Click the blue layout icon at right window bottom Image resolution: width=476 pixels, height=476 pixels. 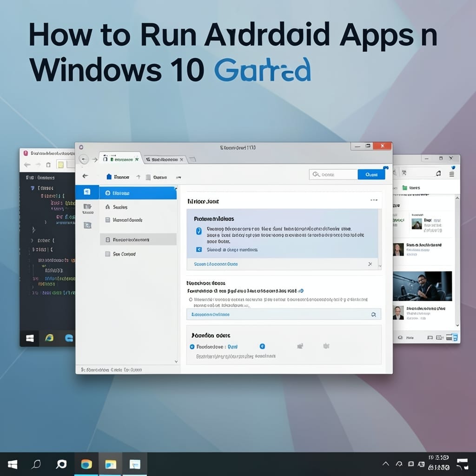(x=455, y=337)
